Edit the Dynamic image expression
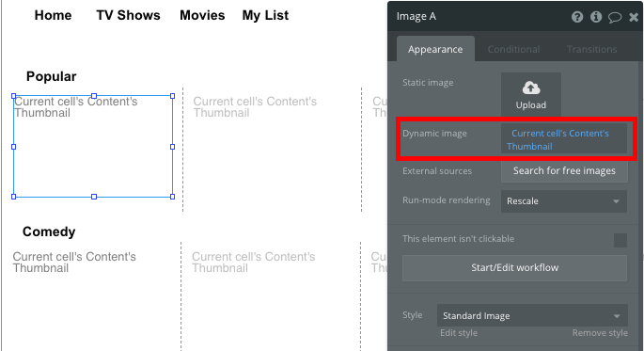Image resolution: width=644 pixels, height=351 pixels. 564,139
